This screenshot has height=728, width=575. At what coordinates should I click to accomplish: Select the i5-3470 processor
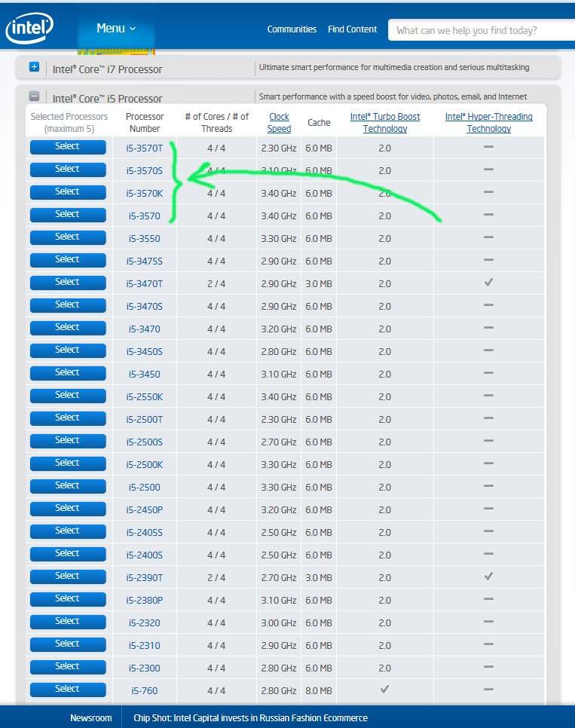point(68,328)
